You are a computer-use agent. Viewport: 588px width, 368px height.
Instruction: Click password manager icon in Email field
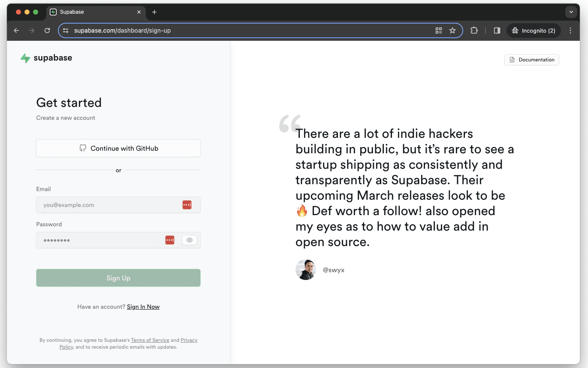pos(187,205)
